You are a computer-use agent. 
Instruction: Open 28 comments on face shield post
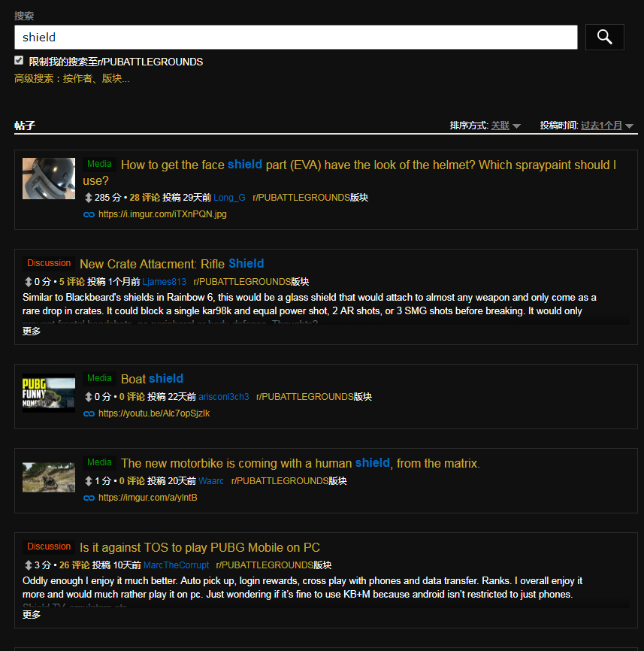click(x=144, y=198)
